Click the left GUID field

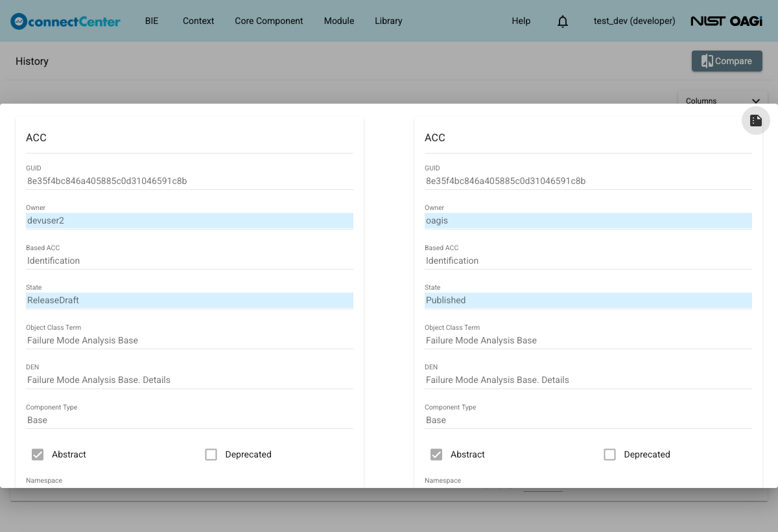click(189, 181)
